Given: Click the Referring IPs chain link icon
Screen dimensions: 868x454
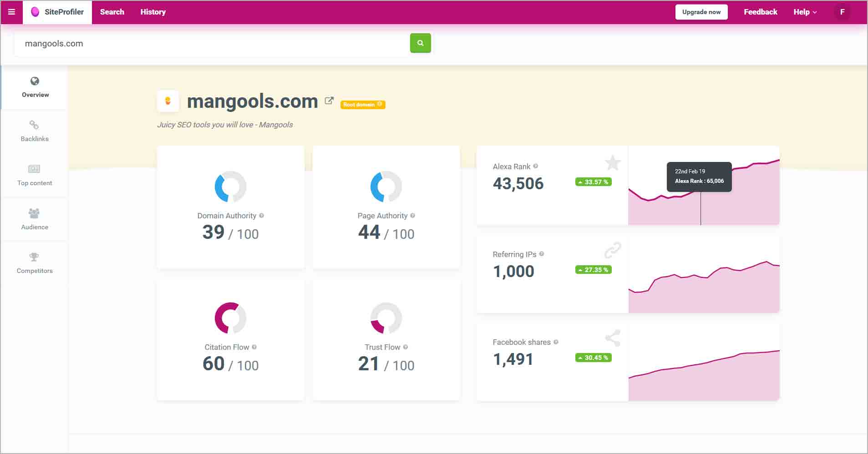Looking at the screenshot, I should 613,250.
